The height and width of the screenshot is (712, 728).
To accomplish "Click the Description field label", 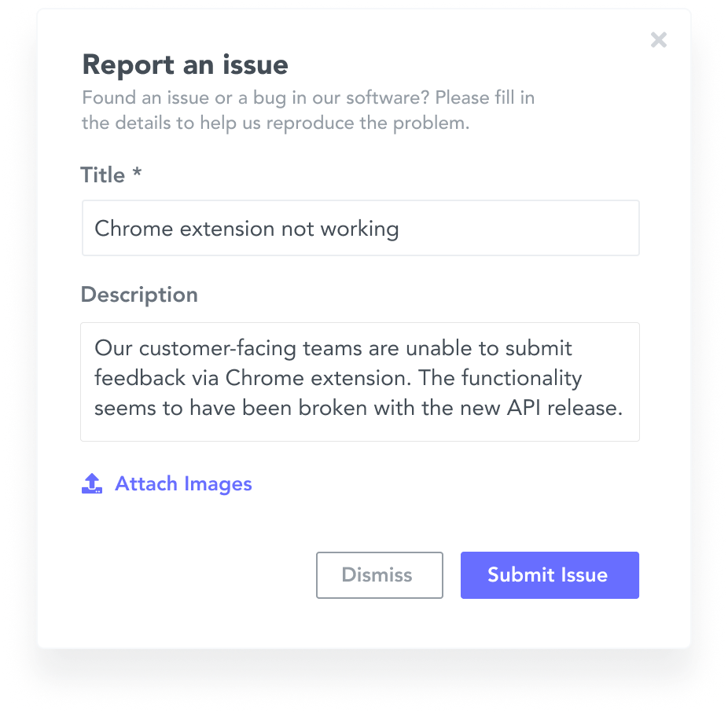I will [x=139, y=295].
